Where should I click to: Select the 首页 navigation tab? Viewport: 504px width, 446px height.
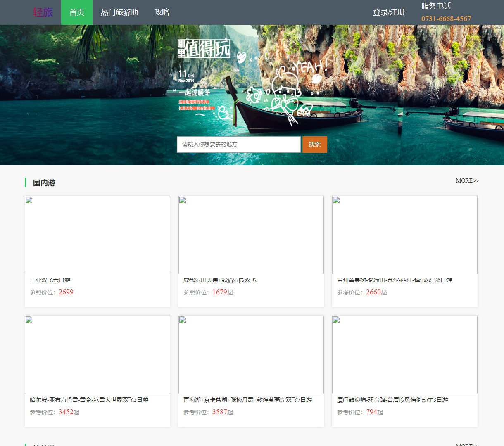click(76, 12)
